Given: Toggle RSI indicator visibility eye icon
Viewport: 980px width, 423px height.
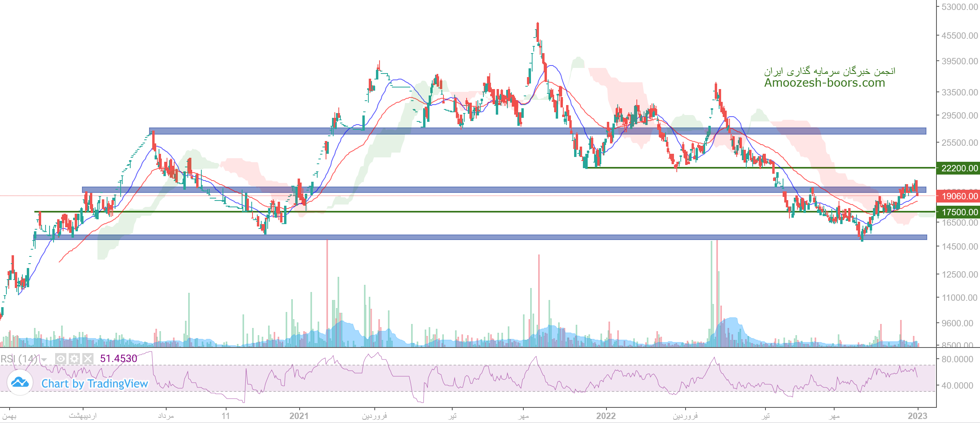Looking at the screenshot, I should (60, 359).
